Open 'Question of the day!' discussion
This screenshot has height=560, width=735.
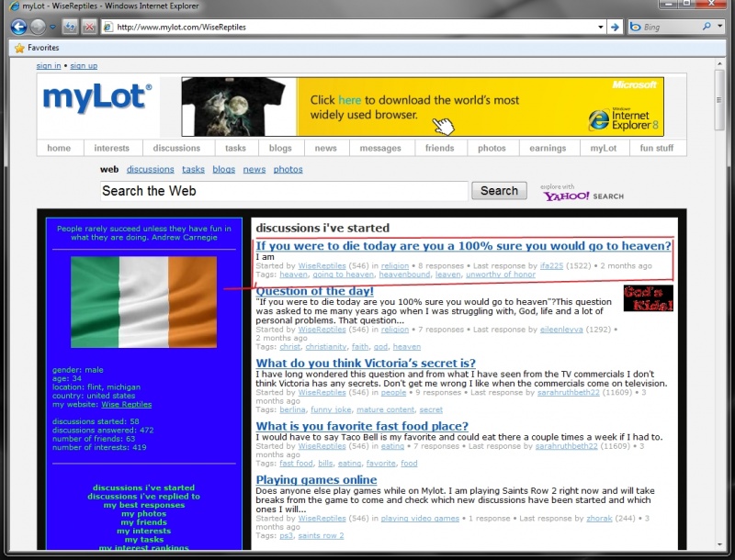tap(314, 291)
